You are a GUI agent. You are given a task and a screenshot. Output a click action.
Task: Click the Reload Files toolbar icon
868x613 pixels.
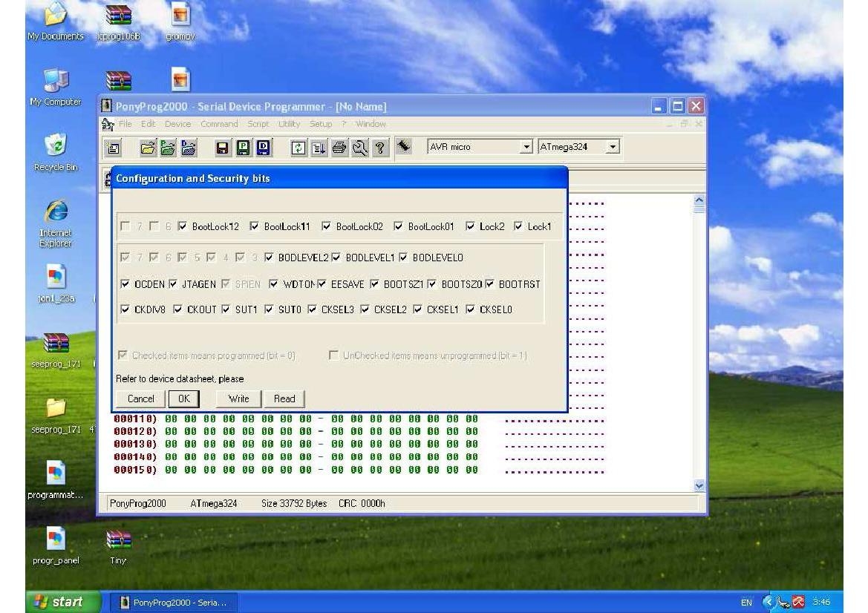point(298,148)
